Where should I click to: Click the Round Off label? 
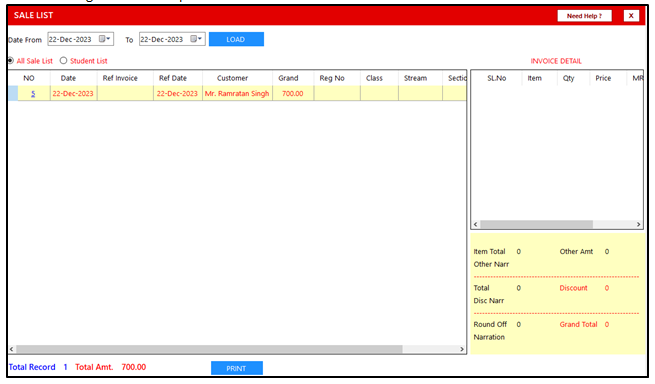pos(490,324)
